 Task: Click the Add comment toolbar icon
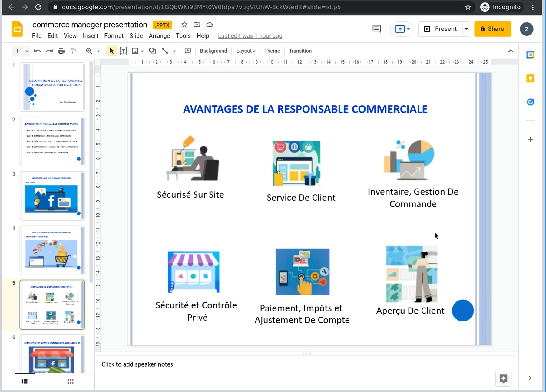[x=188, y=51]
